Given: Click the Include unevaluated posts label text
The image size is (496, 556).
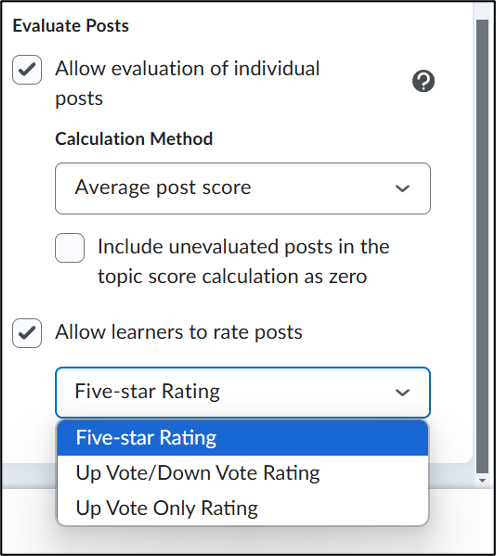Looking at the screenshot, I should (x=243, y=261).
